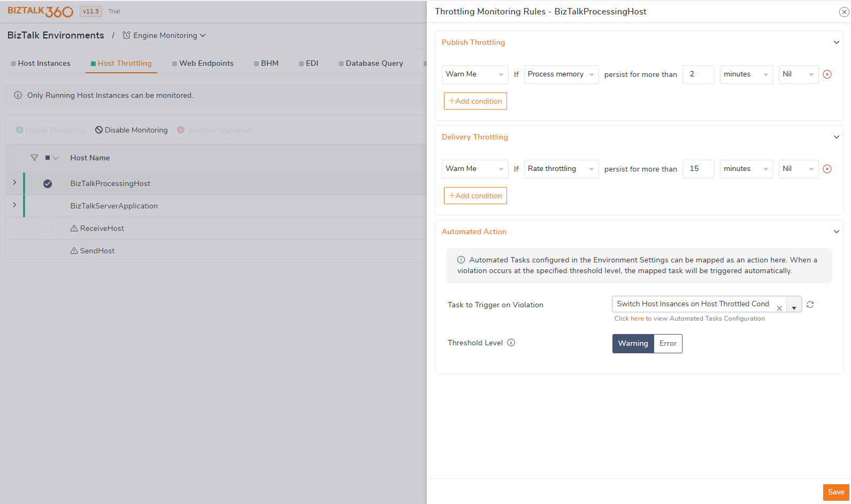Remove the Process memory condition

827,74
